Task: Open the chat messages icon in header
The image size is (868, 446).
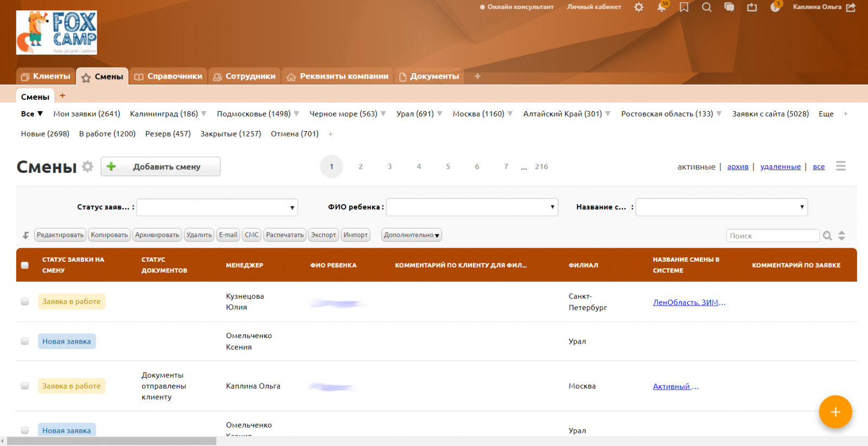Action: tap(729, 8)
